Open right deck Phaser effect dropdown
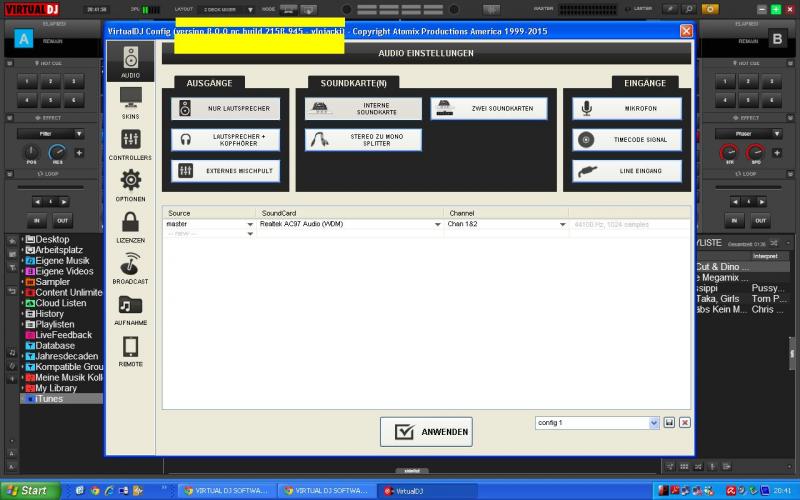The width and height of the screenshot is (800, 500). click(x=777, y=134)
